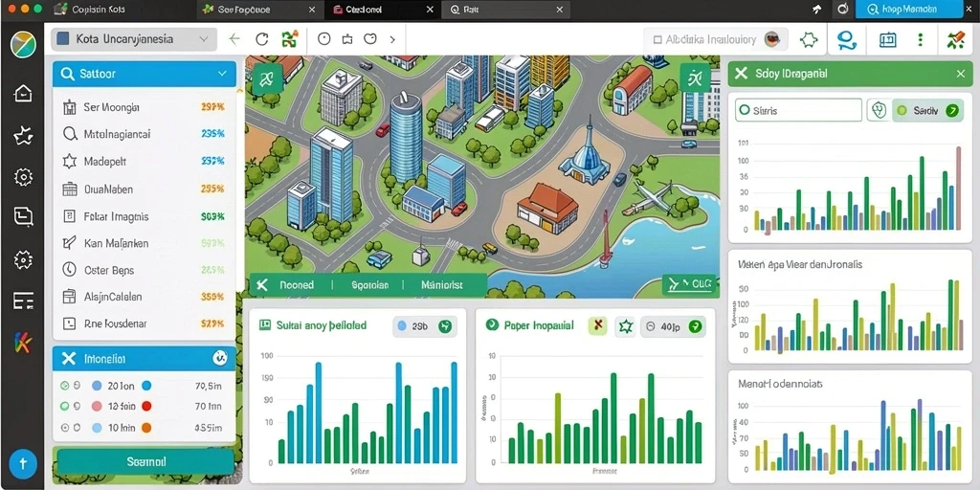
Task: Click the blue plus button at bottom-left
Action: tap(23, 464)
